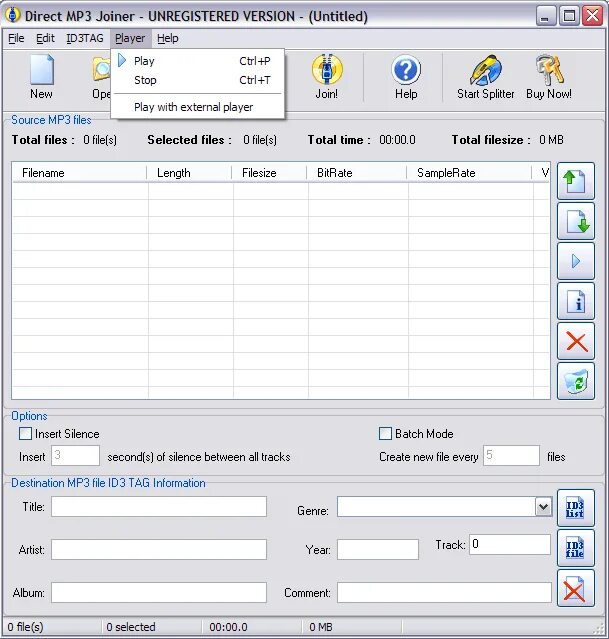Enable the Insert Silence checkbox
This screenshot has height=639, width=609.
[x=25, y=433]
